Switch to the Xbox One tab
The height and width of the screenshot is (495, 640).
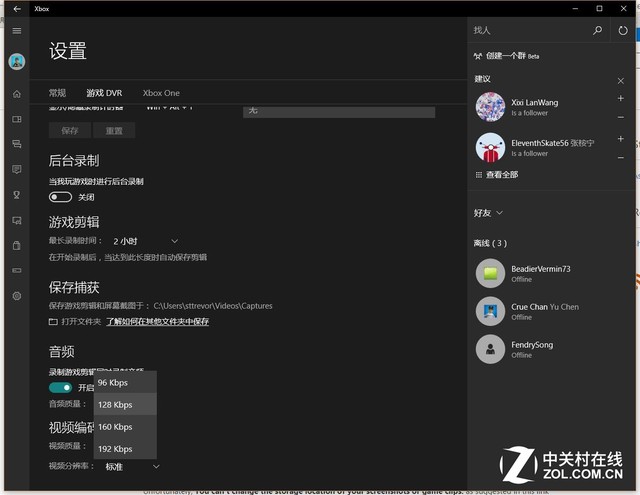(161, 93)
